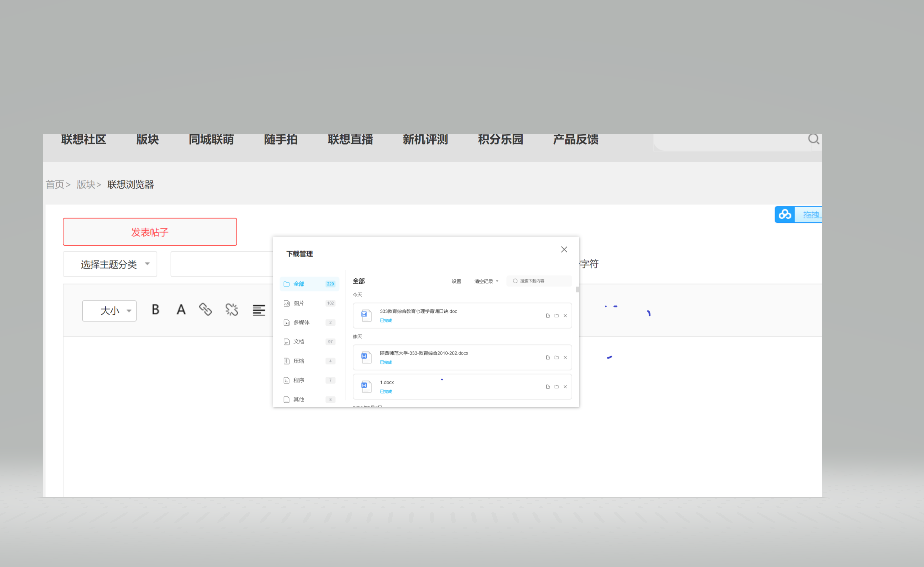
Task: Open 设置 in download manager
Action: (x=456, y=281)
